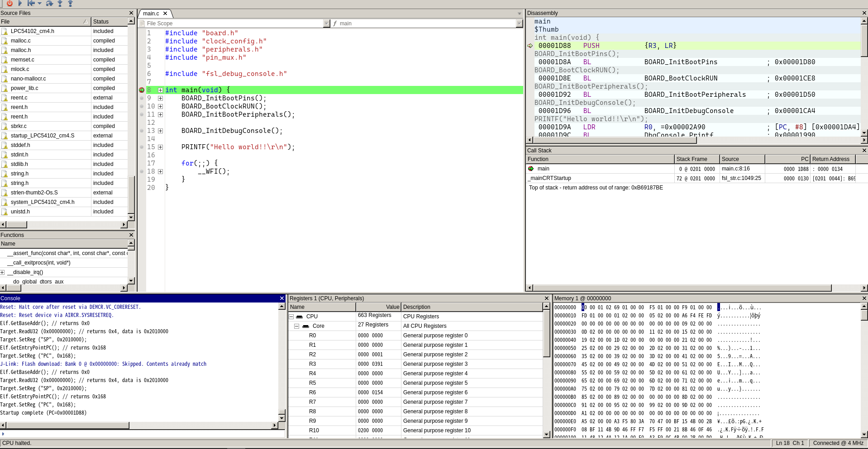Click the main frame icon in Call Stack
The height and width of the screenshot is (449, 868).
(x=531, y=169)
